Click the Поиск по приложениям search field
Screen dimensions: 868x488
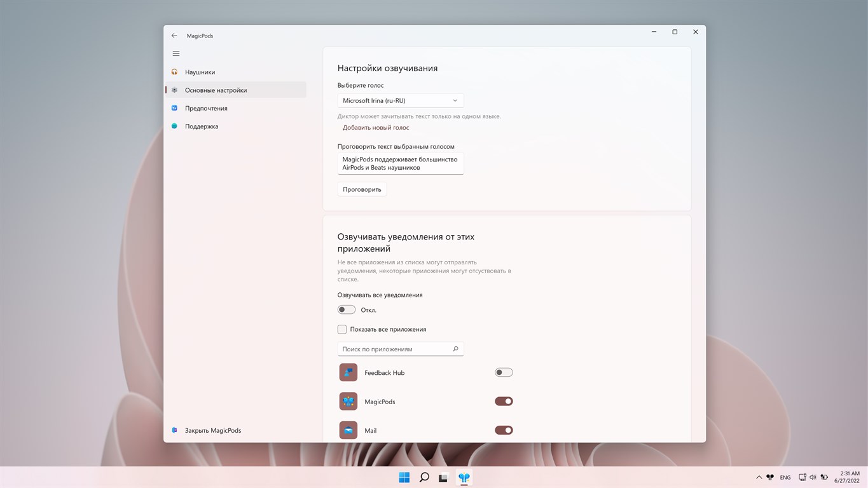pyautogui.click(x=401, y=349)
